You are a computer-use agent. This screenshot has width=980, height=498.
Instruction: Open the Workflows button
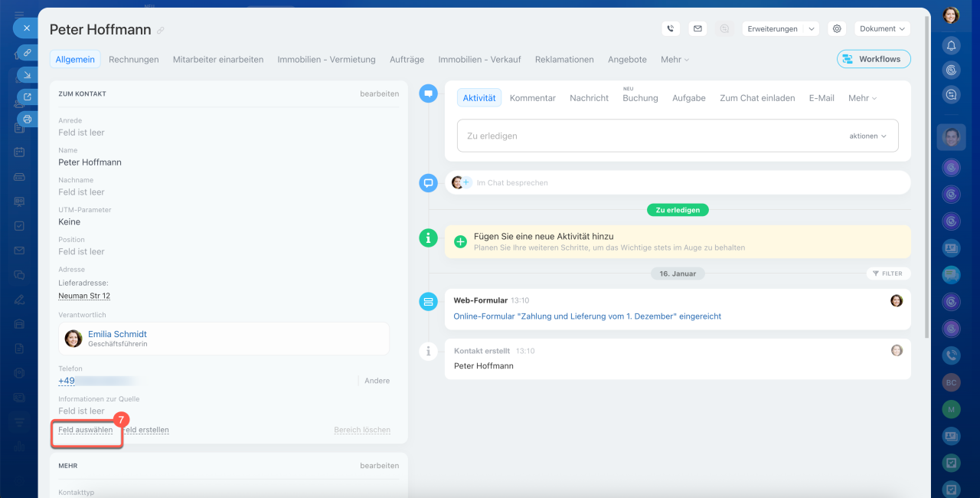[x=874, y=59]
